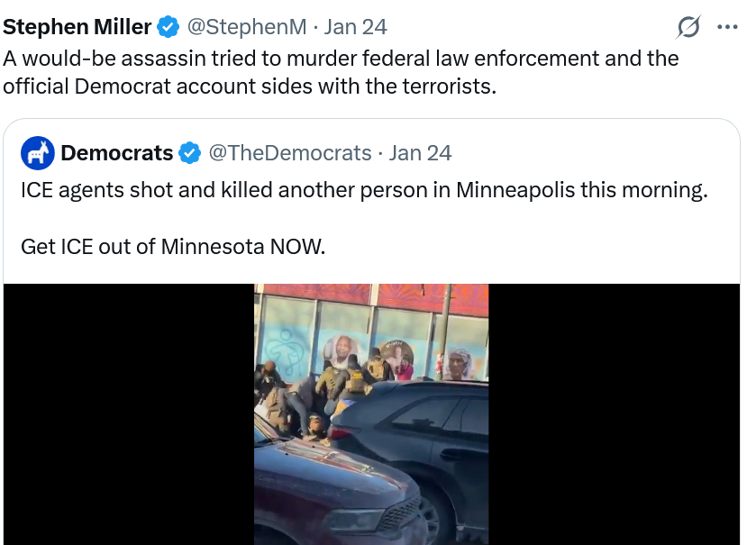Go to the @TheDemocrats handle
Image resolution: width=756 pixels, height=545 pixels.
[x=290, y=153]
